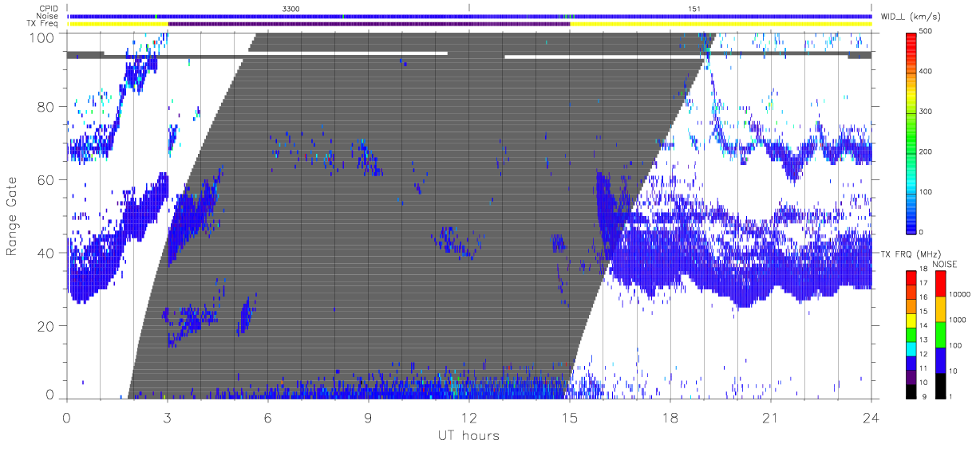
Task: Click the UT hour tick label 15
Action: pos(569,417)
